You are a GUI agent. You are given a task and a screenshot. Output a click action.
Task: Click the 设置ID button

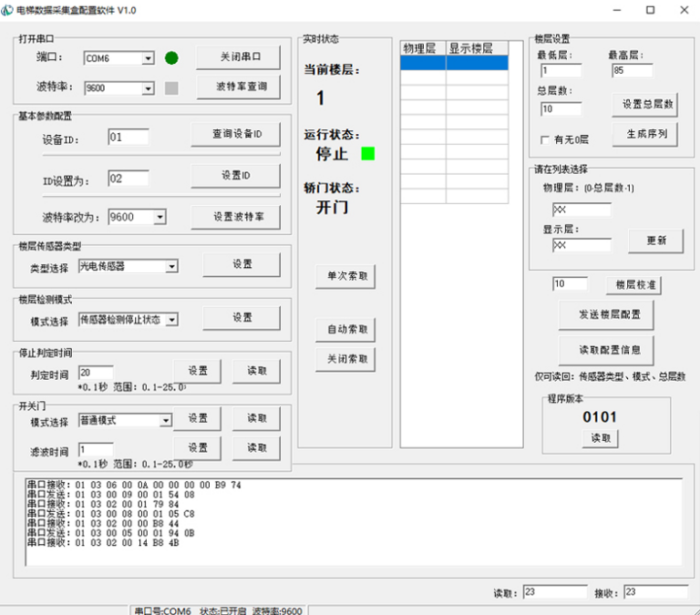tap(236, 176)
